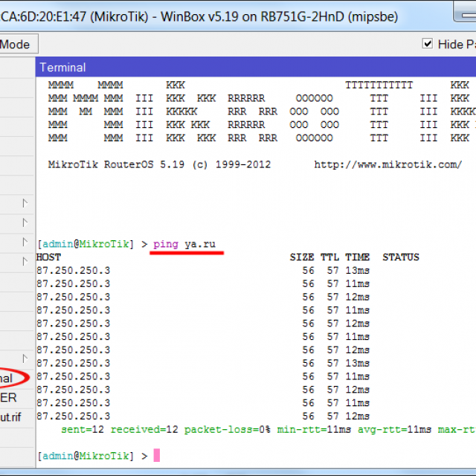Toggle the Hide Passwords checkbox
Viewport: 476px width, 476px height.
(x=428, y=44)
